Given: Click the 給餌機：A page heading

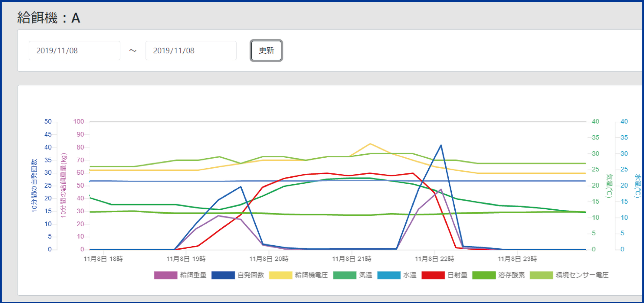Looking at the screenshot, I should (x=49, y=18).
